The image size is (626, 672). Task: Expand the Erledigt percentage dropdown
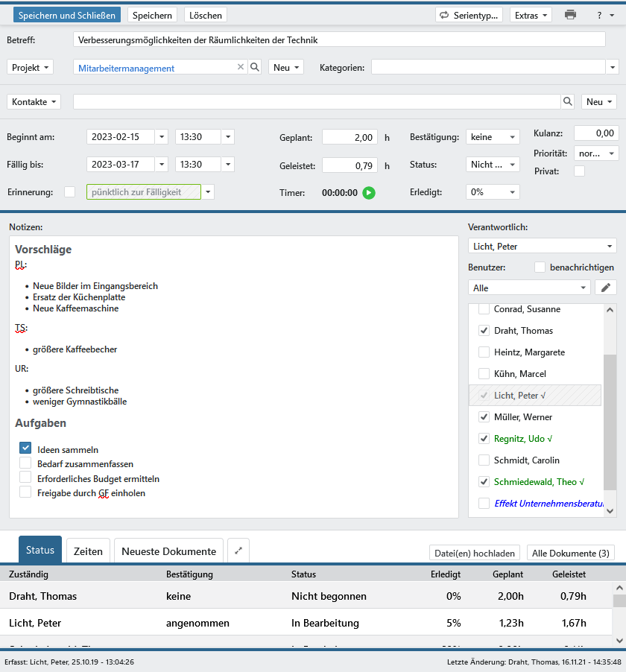click(x=493, y=192)
